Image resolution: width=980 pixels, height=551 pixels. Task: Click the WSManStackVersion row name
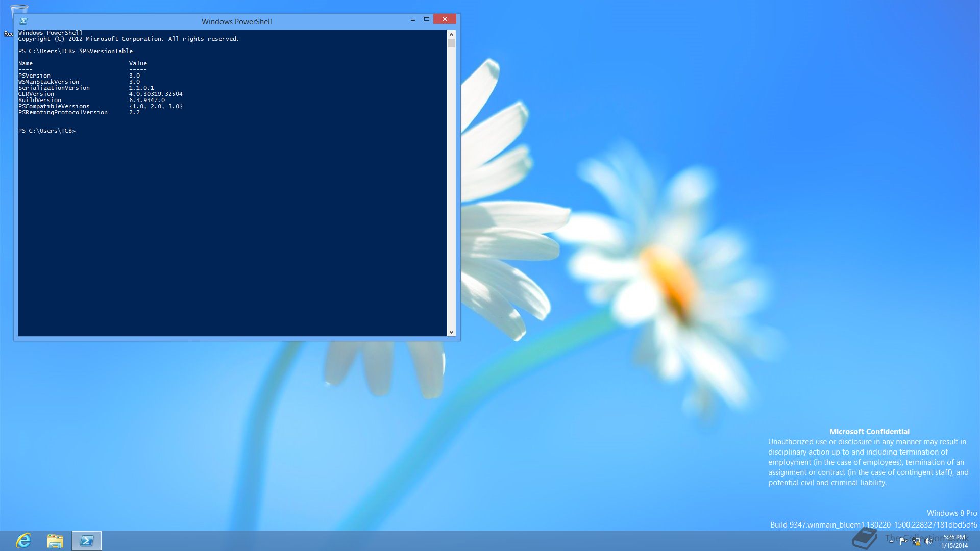click(49, 82)
